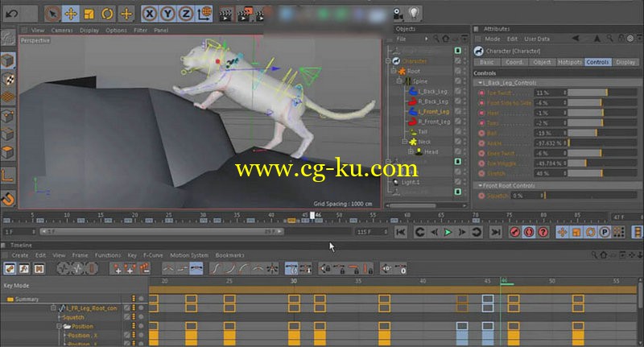Image resolution: width=644 pixels, height=347 pixels.
Task: Select the R_Back_Leg object
Action: click(x=433, y=101)
